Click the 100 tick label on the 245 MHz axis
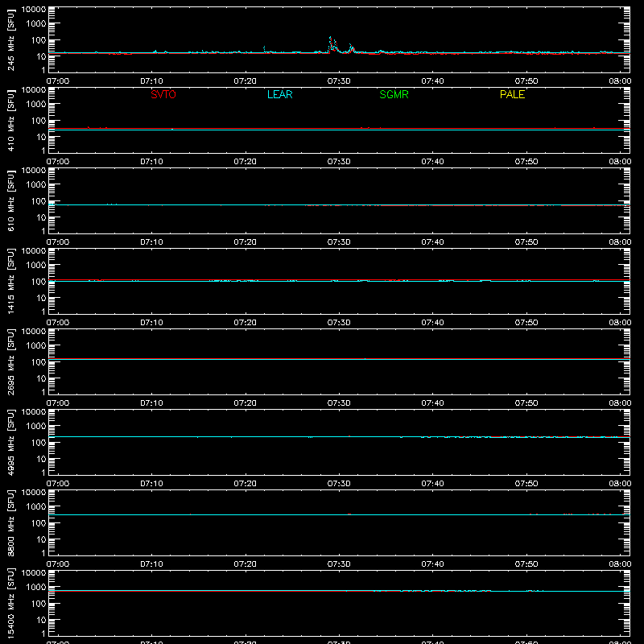Screen dimensions: 644x644 (39, 40)
